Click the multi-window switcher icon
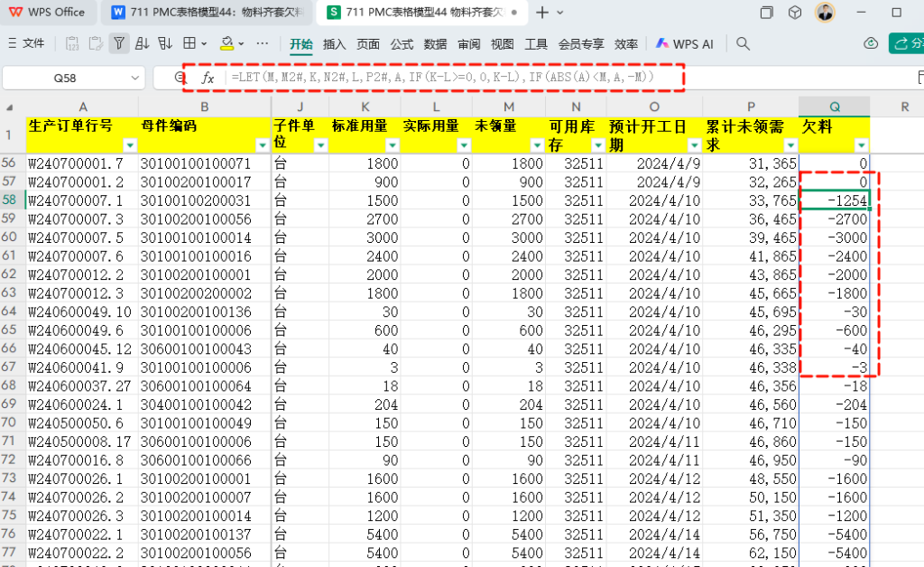 tap(767, 13)
